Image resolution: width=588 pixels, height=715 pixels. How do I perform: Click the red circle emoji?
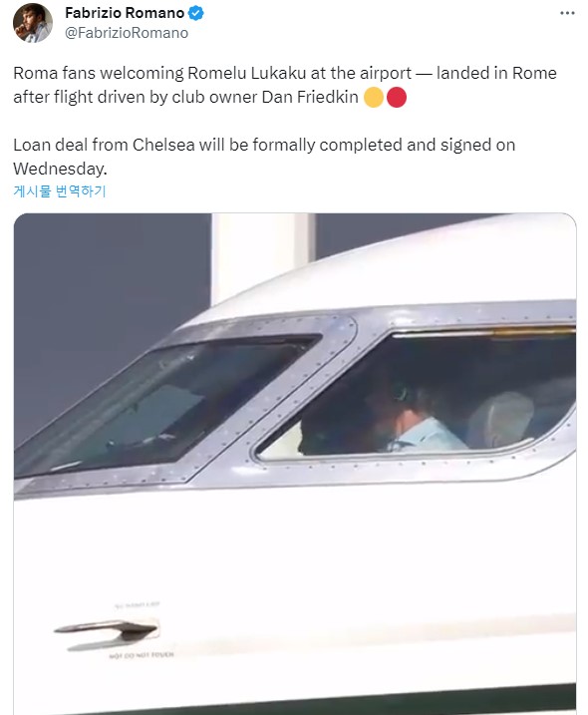coord(396,97)
